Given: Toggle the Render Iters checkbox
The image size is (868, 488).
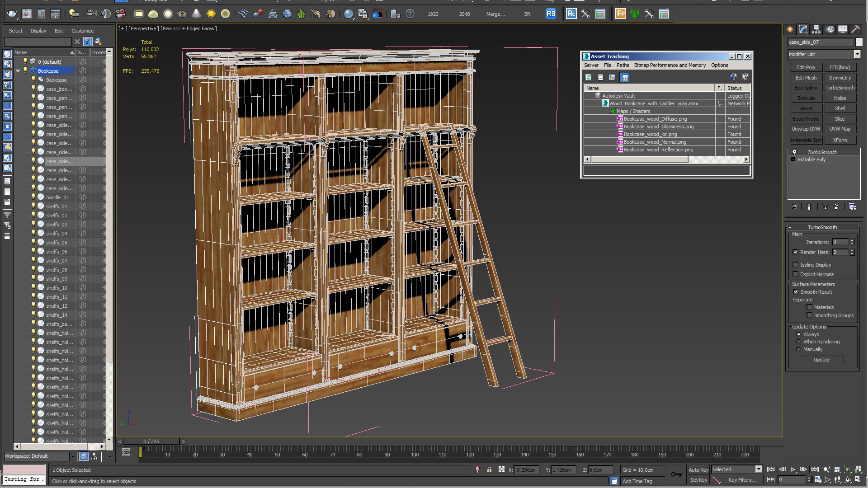Looking at the screenshot, I should click(795, 252).
